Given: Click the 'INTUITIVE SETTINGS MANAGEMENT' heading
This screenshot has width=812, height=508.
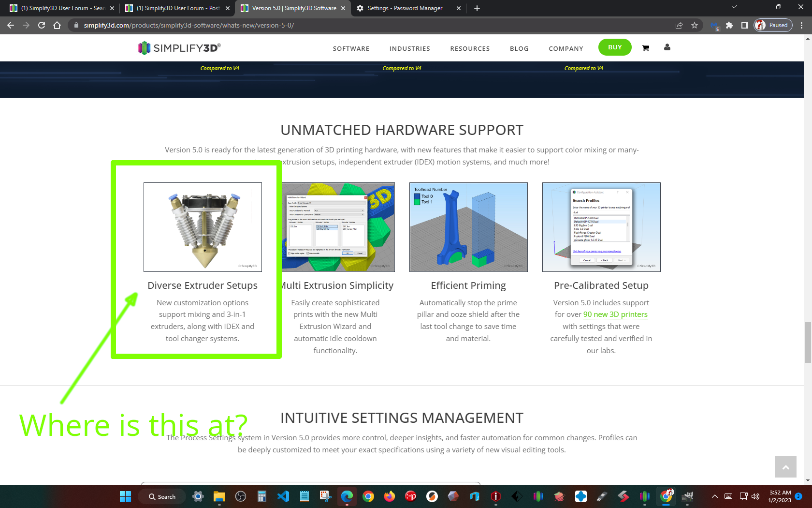Looking at the screenshot, I should pyautogui.click(x=402, y=418).
